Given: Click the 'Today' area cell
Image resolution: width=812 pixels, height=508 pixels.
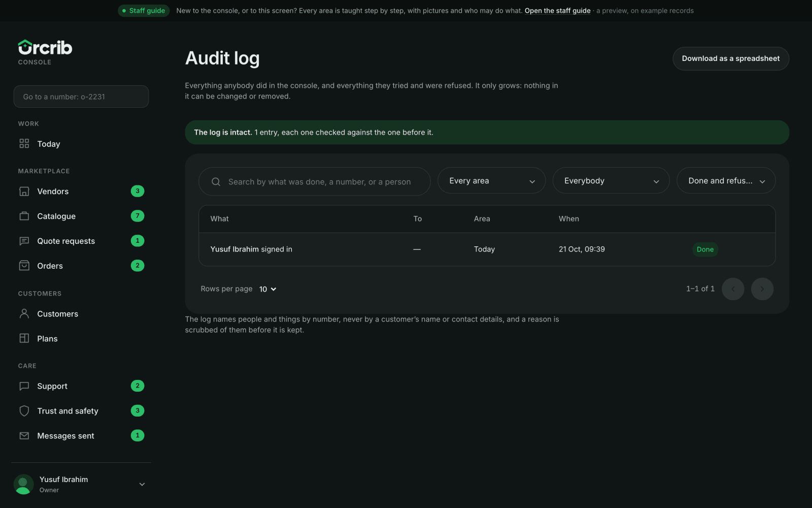Looking at the screenshot, I should [x=484, y=249].
